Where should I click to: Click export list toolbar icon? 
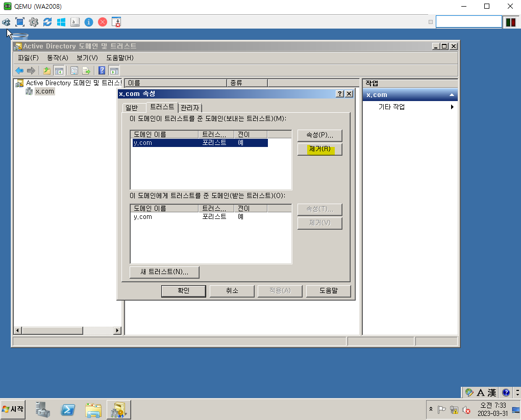pyautogui.click(x=86, y=70)
